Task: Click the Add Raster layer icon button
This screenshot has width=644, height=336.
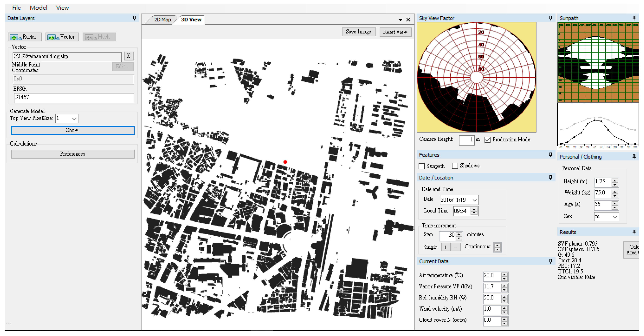Action: [x=24, y=37]
